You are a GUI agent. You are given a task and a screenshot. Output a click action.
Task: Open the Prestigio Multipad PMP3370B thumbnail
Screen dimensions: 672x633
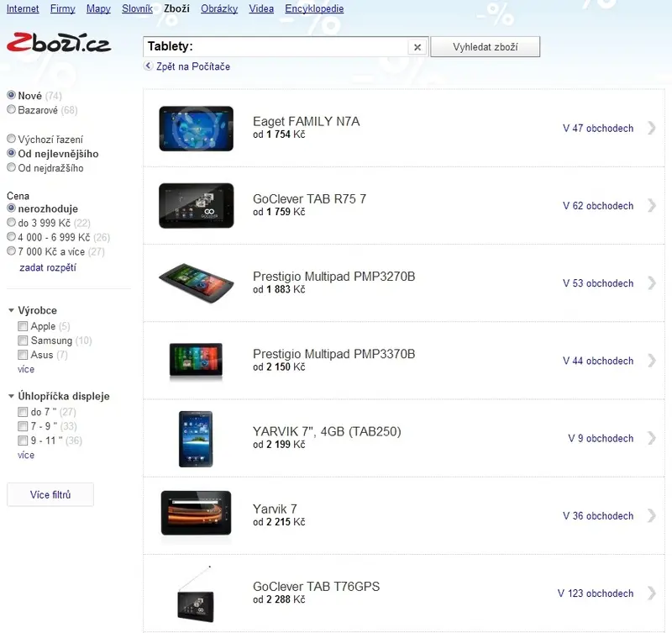pyautogui.click(x=196, y=361)
